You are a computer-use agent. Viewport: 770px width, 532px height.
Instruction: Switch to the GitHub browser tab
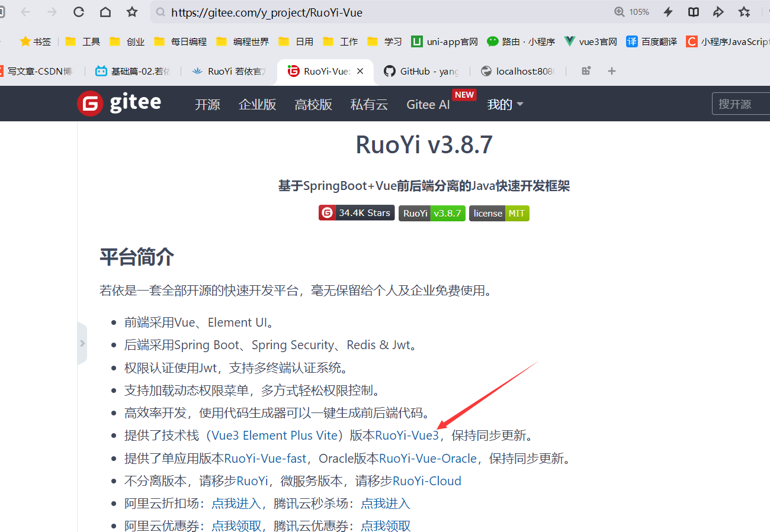tap(421, 71)
